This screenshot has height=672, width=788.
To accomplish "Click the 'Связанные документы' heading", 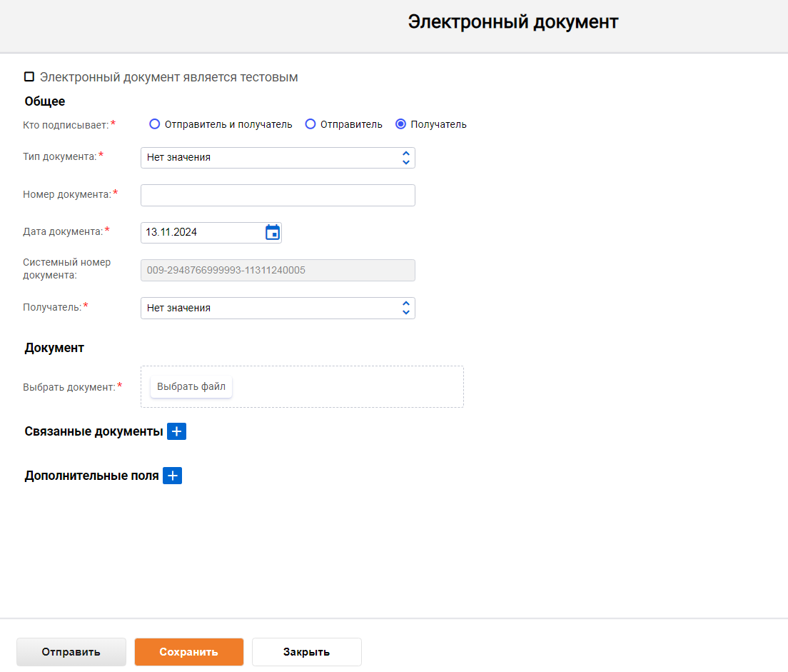I will (x=94, y=431).
